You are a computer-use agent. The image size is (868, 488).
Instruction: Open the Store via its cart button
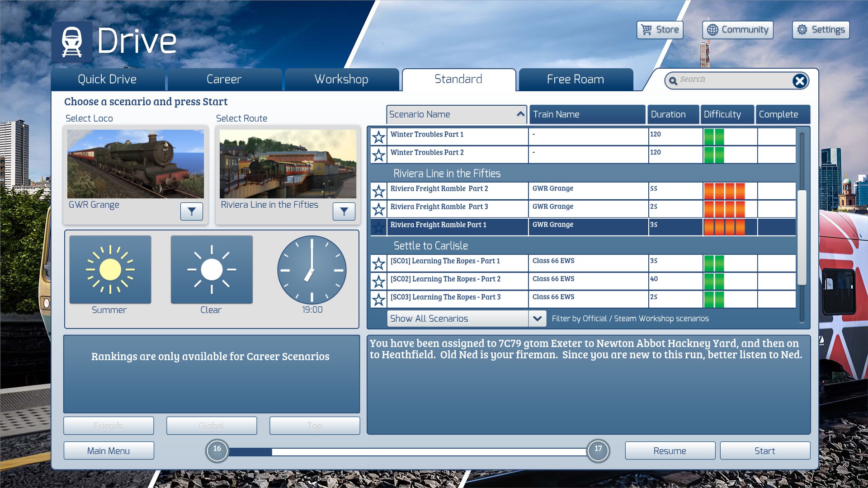[x=660, y=30]
